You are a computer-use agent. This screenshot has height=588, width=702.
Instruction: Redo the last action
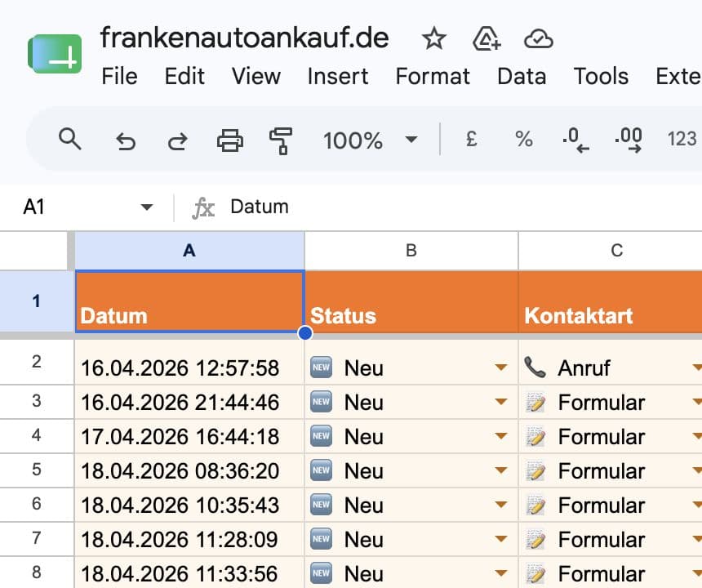[x=178, y=141]
